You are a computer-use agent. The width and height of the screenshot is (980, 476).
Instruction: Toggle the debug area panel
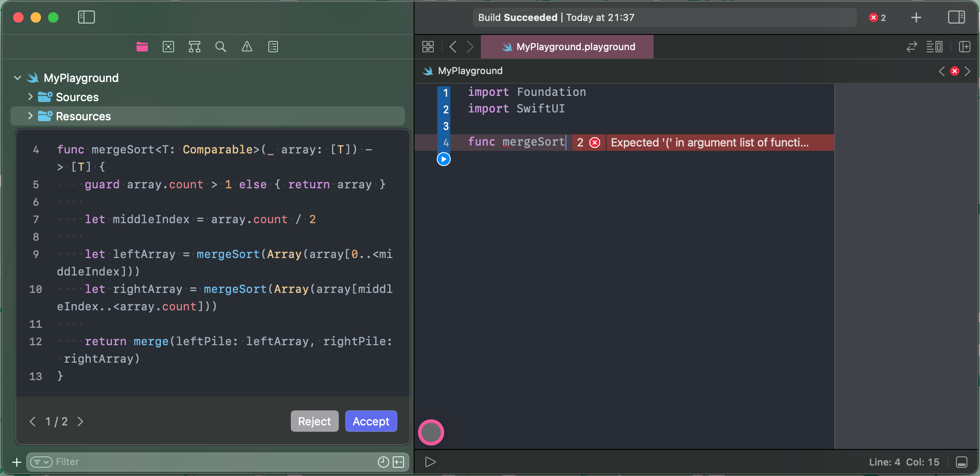pyautogui.click(x=962, y=462)
